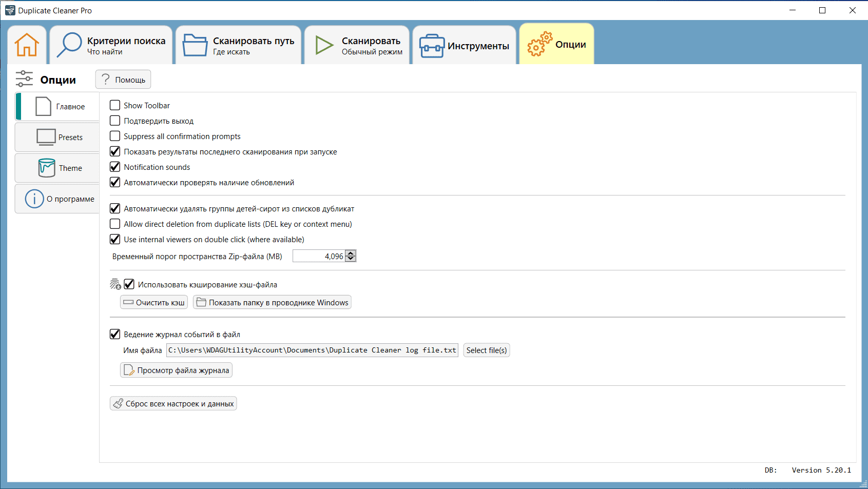This screenshot has height=489, width=868.
Task: Go to the Home screen icon
Action: [27, 45]
